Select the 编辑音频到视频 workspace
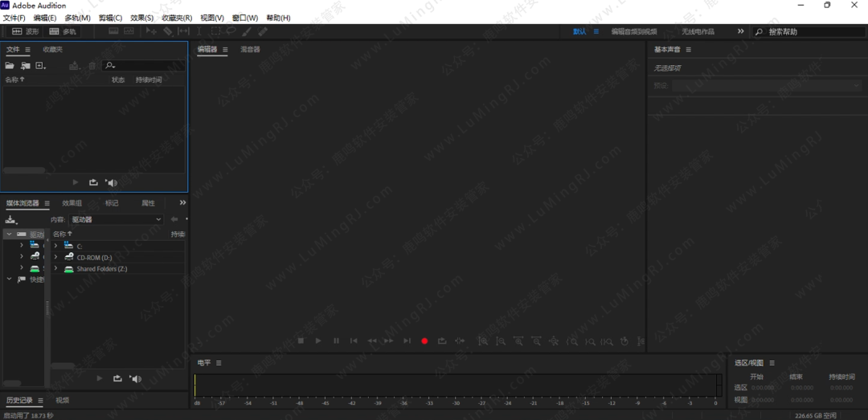 633,31
